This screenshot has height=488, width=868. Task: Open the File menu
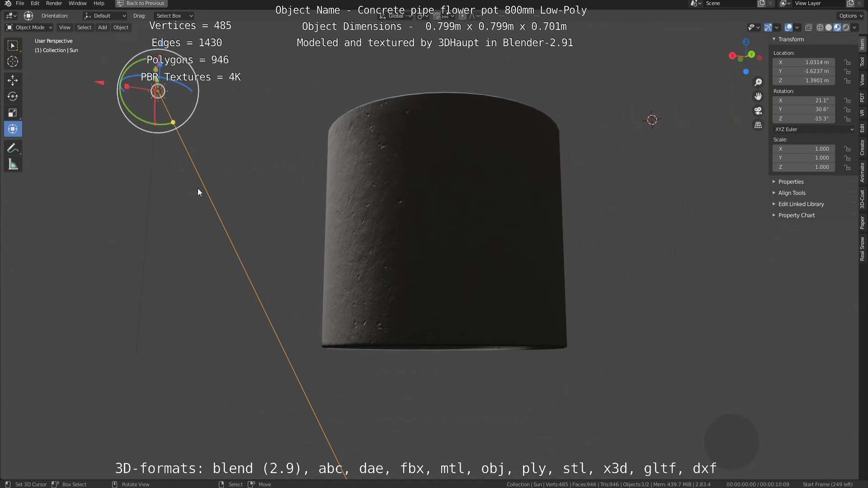pos(20,3)
